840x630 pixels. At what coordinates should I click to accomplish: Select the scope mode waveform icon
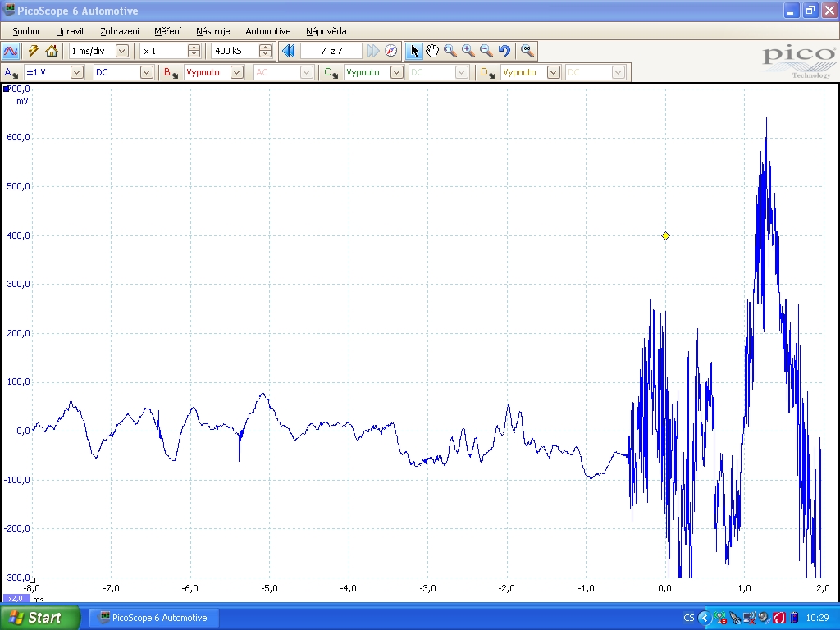pyautogui.click(x=11, y=51)
